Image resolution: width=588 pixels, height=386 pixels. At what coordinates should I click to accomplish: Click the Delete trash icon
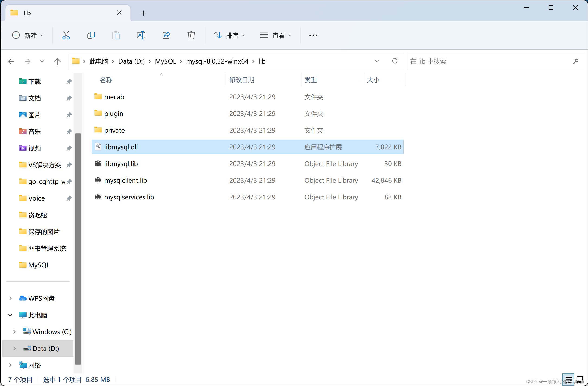point(191,35)
